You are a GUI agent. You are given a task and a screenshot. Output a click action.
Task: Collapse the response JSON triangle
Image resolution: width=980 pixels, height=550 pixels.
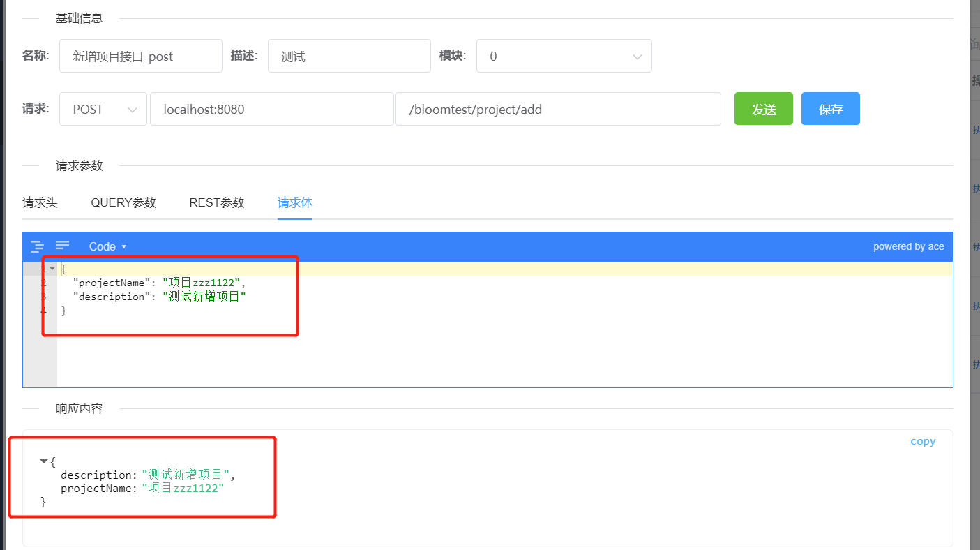click(x=44, y=461)
